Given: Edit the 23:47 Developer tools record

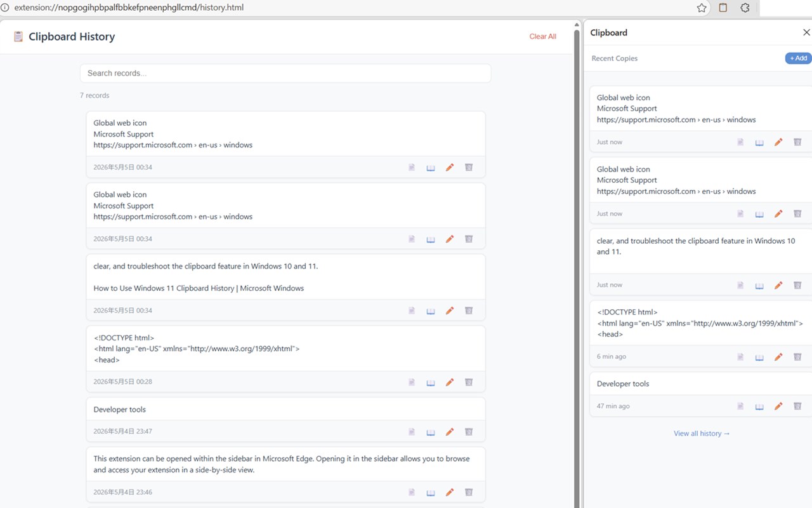Looking at the screenshot, I should (x=450, y=432).
